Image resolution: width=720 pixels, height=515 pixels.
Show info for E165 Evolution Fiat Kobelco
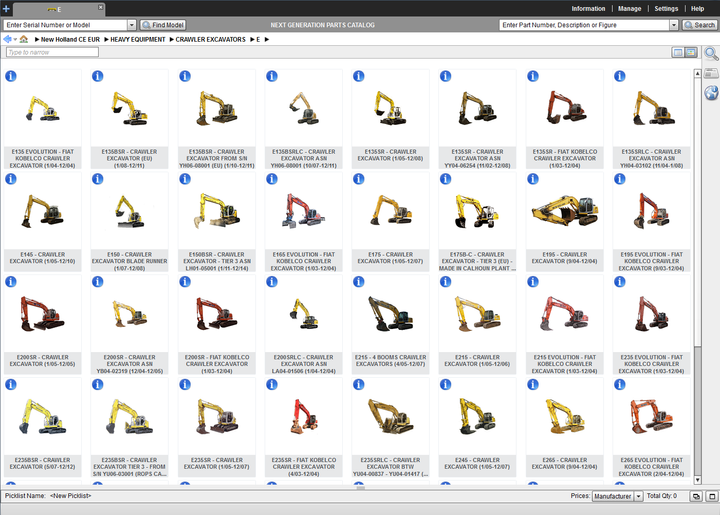(x=271, y=179)
